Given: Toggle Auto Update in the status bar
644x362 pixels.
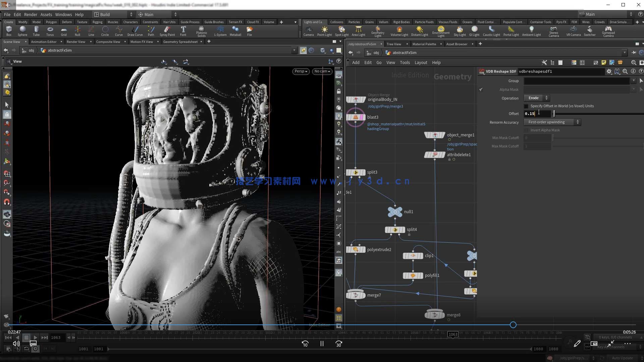Looking at the screenshot, I should tap(622, 358).
